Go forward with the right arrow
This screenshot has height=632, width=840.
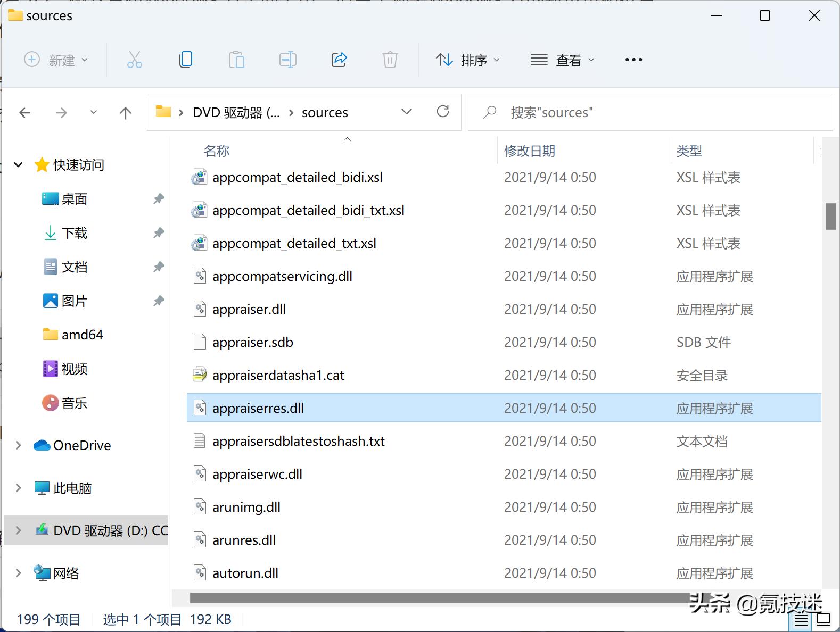pos(62,112)
